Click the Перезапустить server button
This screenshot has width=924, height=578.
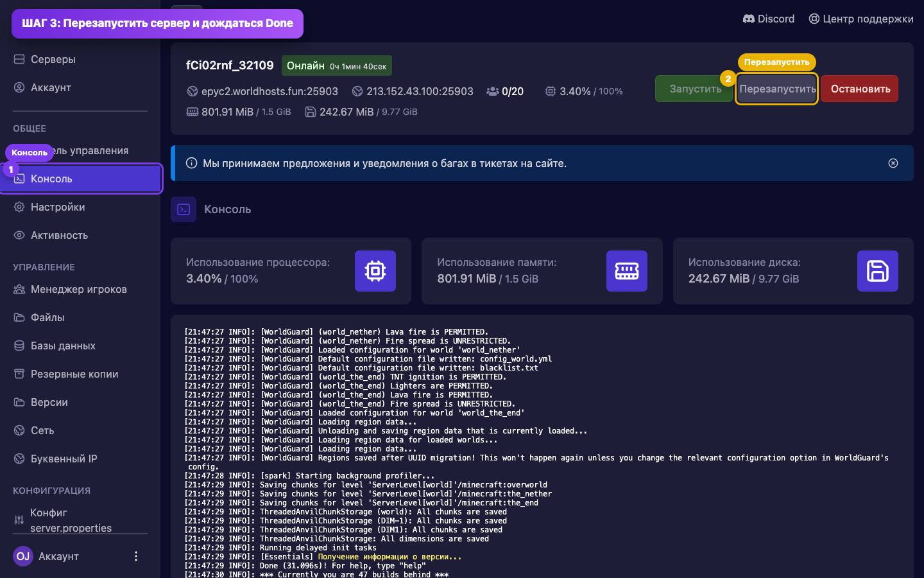[777, 89]
